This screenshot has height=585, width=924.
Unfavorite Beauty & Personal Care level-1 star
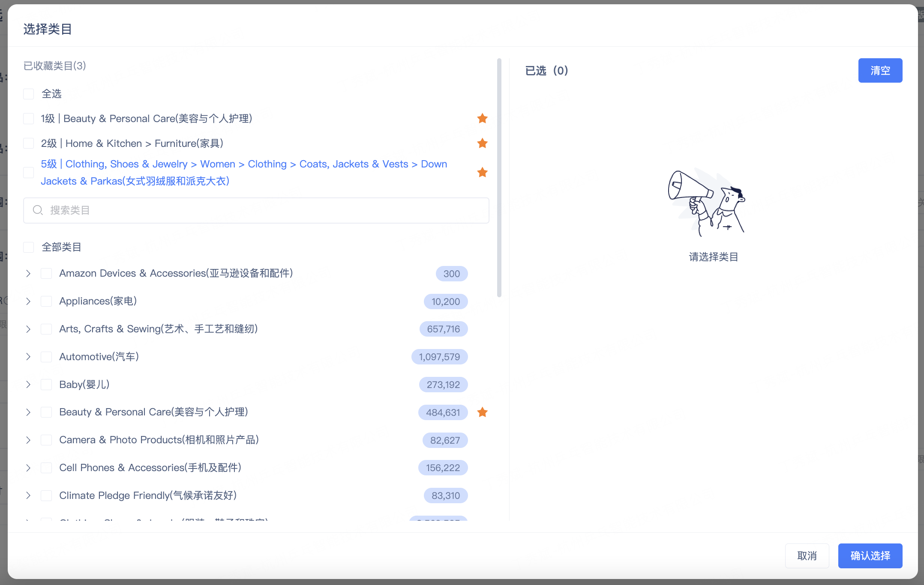point(482,119)
